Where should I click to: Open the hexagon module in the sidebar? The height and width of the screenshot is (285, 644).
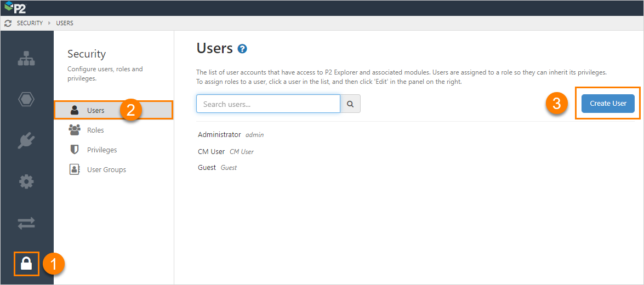(x=26, y=100)
